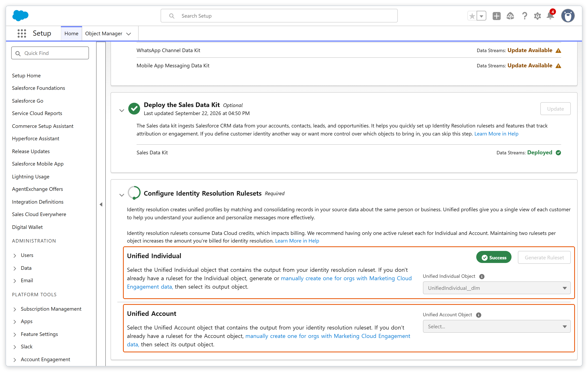Collapse the sidebar with the arrow handle
The height and width of the screenshot is (372, 588).
tap(101, 204)
